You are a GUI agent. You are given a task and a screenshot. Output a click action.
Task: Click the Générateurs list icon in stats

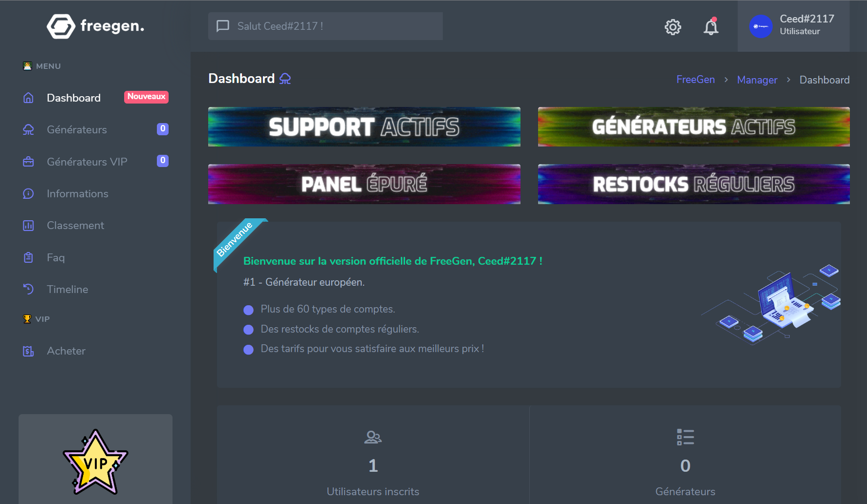point(685,437)
